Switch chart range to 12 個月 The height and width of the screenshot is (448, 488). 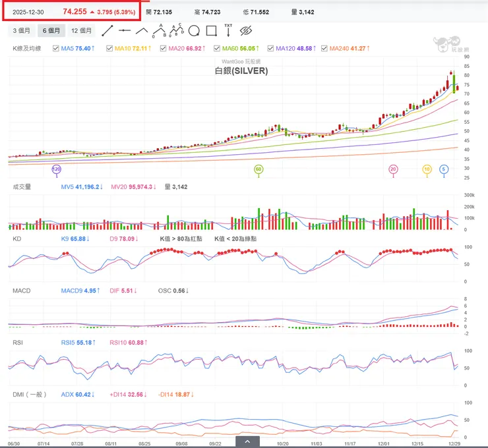click(81, 30)
